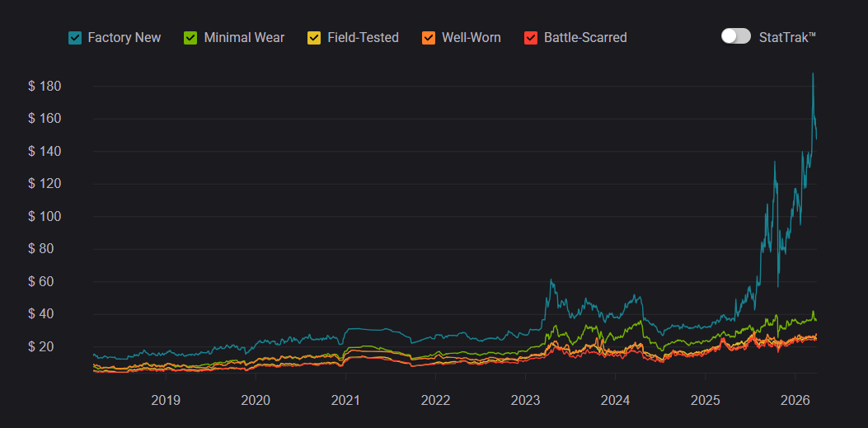This screenshot has width=868, height=428.
Task: Click the 'Factory New' legend text
Action: [x=124, y=38]
